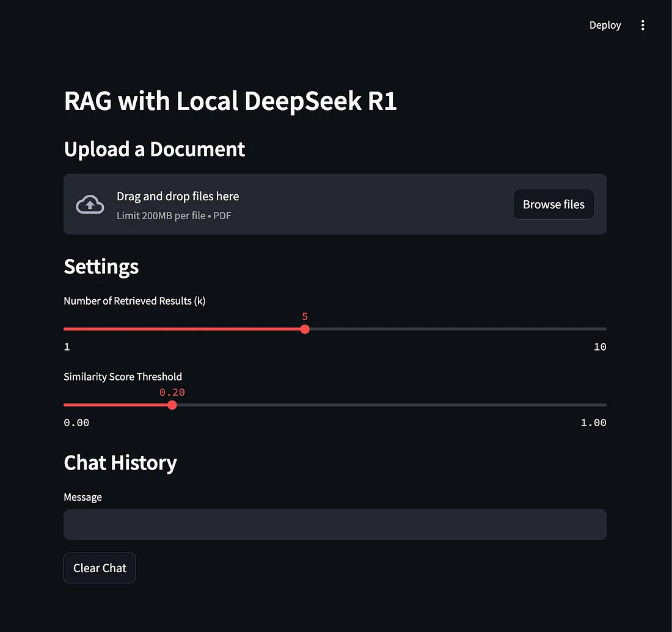Viewport: 672px width, 632px height.
Task: Click the Deploy button
Action: coord(605,25)
